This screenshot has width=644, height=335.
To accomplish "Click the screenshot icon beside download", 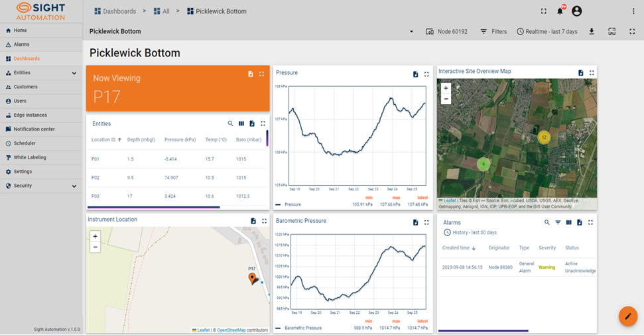I will (x=612, y=31).
